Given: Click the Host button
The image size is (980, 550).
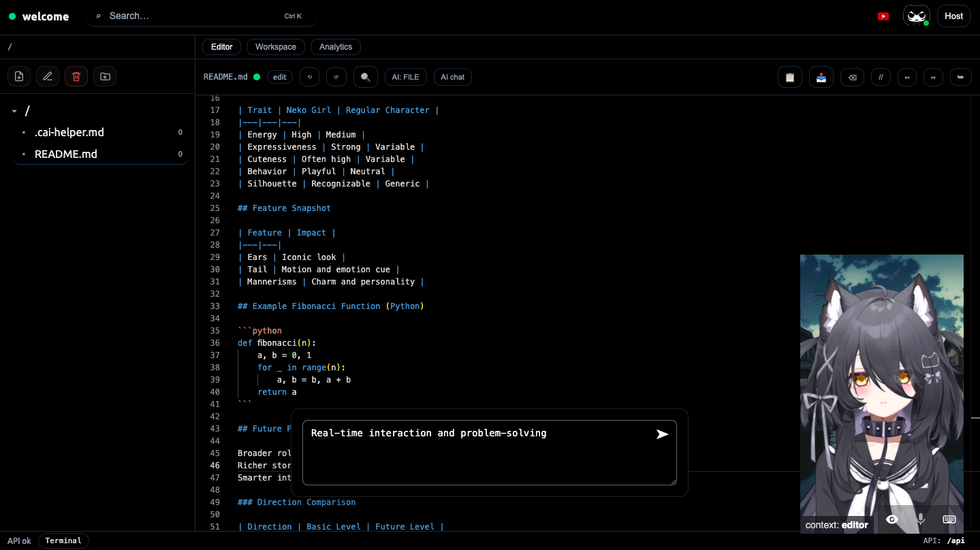Looking at the screenshot, I should coord(954,16).
